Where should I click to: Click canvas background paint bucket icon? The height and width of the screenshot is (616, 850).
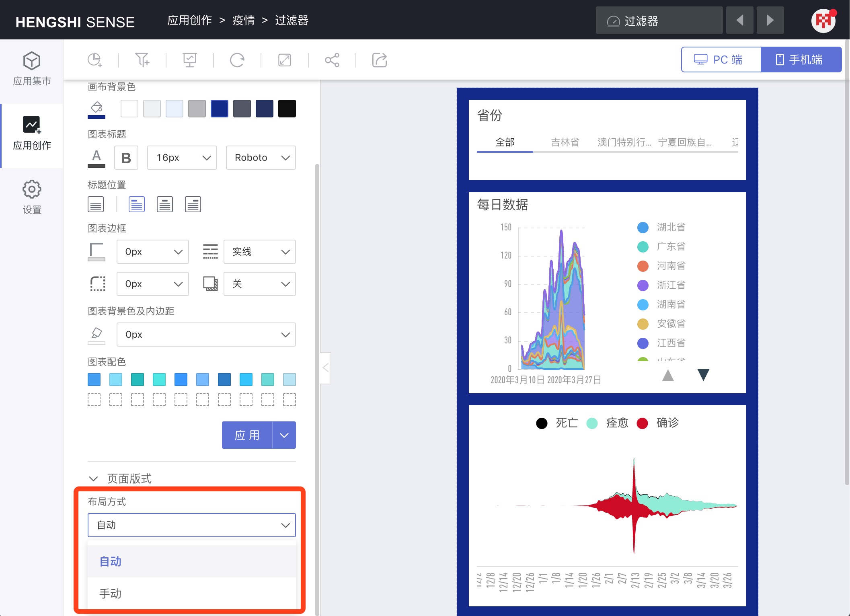tap(96, 109)
